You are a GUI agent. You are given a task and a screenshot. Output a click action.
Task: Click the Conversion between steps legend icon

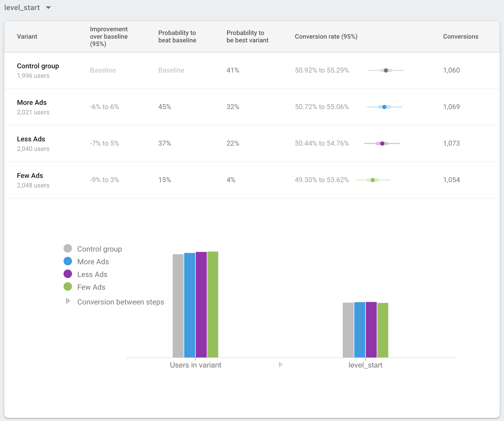tap(68, 301)
